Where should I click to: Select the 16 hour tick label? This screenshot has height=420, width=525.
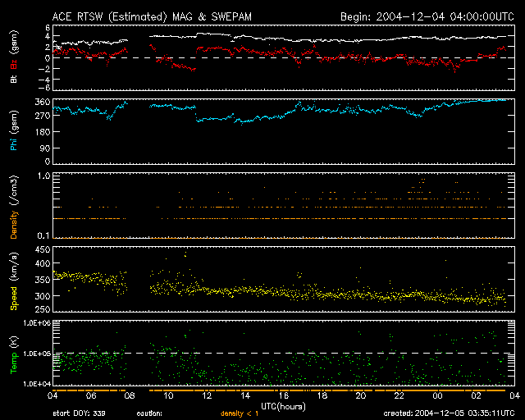[x=284, y=396]
